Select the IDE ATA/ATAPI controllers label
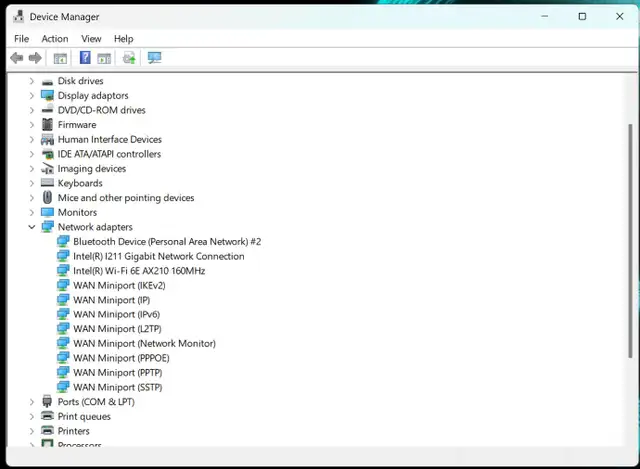This screenshot has height=469, width=640. 109,154
